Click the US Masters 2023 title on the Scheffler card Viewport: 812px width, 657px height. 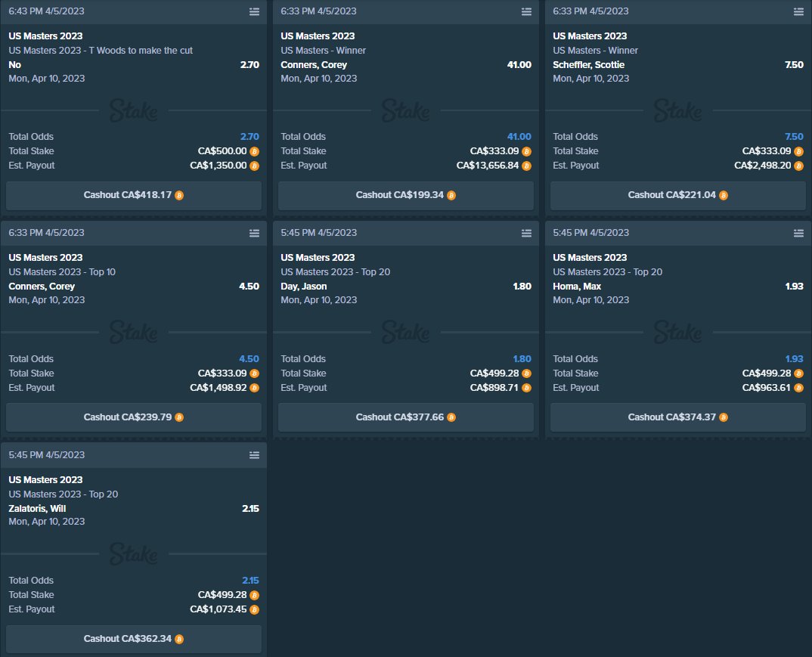click(x=590, y=36)
